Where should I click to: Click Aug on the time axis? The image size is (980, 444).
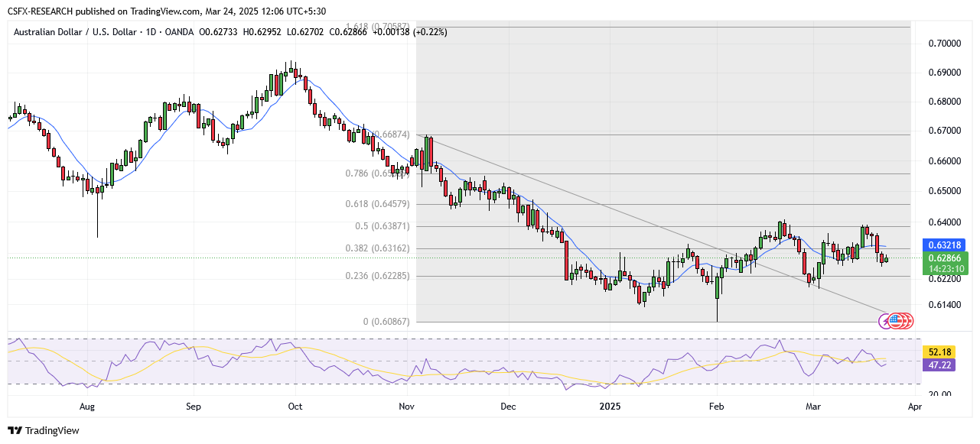88,407
